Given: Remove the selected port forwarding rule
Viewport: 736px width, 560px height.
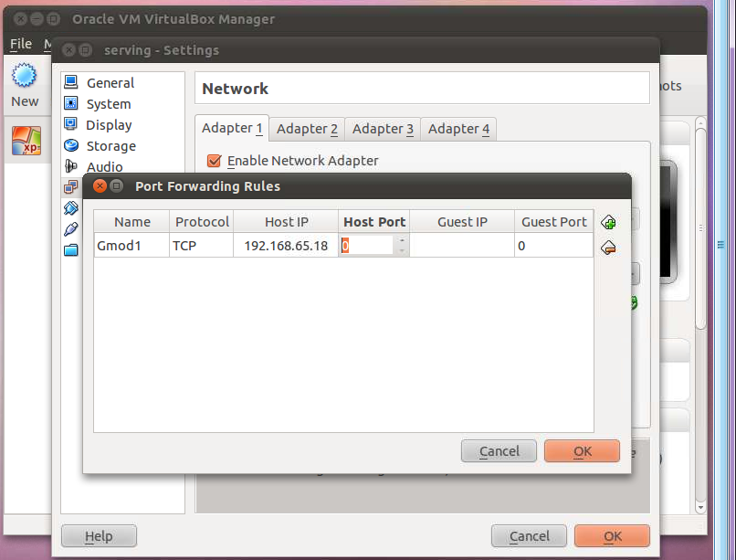Looking at the screenshot, I should (x=609, y=248).
